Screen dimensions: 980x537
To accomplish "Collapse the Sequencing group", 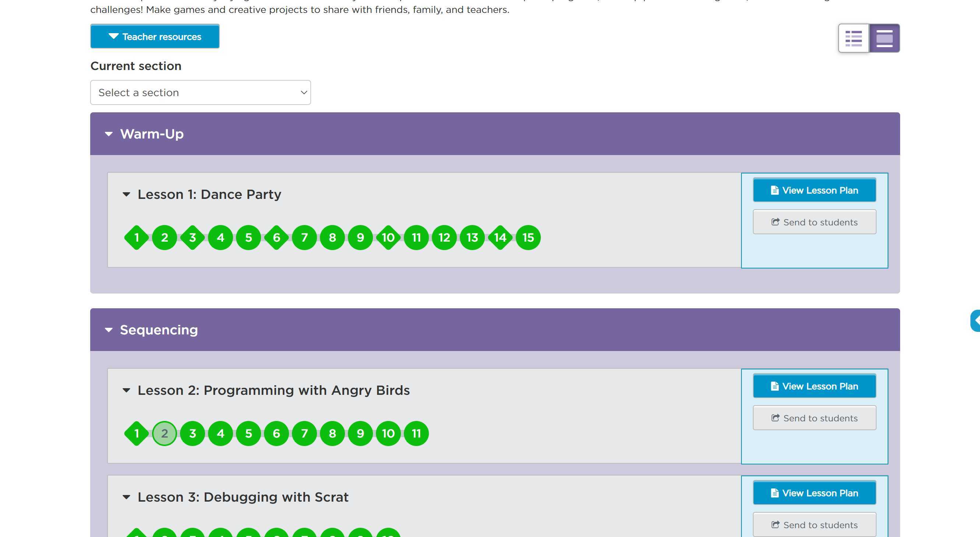I will click(109, 330).
